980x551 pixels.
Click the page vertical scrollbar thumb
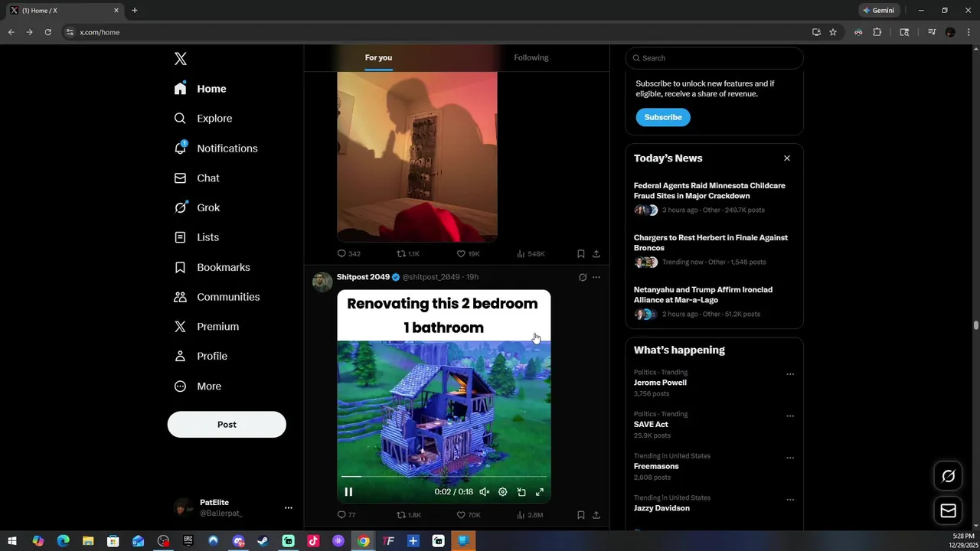976,325
